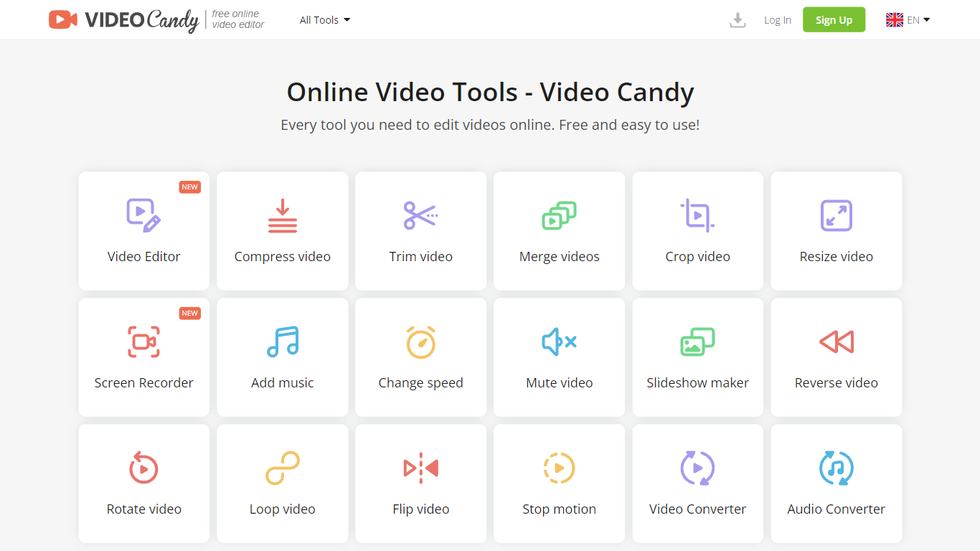This screenshot has height=551, width=980.
Task: Open the Reverse video rewind icon
Action: 836,342
